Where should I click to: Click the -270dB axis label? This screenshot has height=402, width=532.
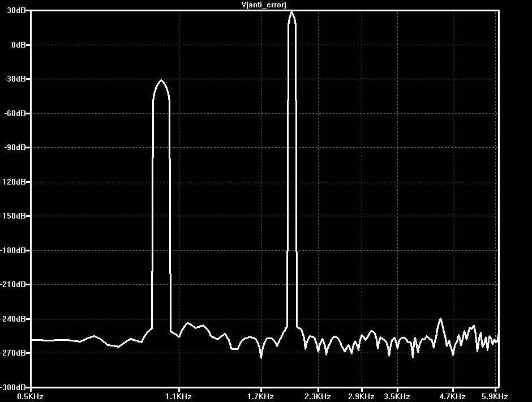tap(13, 353)
